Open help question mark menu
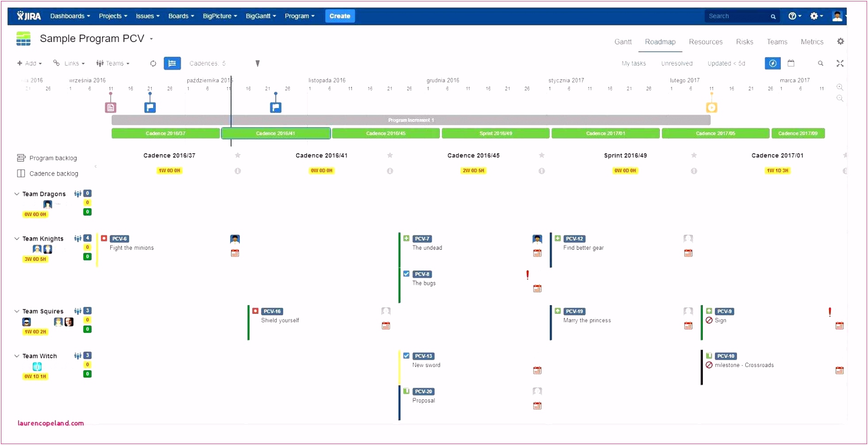The width and height of the screenshot is (868, 445). tap(794, 16)
